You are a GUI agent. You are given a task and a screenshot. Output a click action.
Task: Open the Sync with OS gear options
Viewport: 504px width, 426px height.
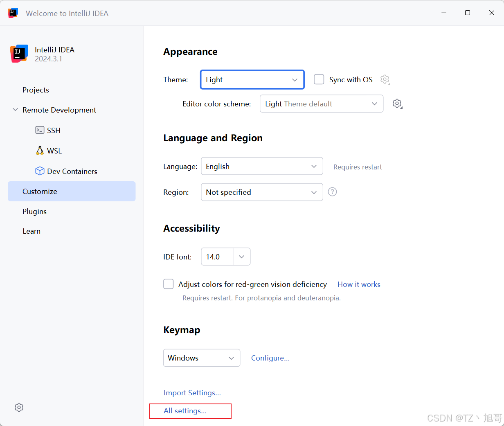pyautogui.click(x=385, y=79)
